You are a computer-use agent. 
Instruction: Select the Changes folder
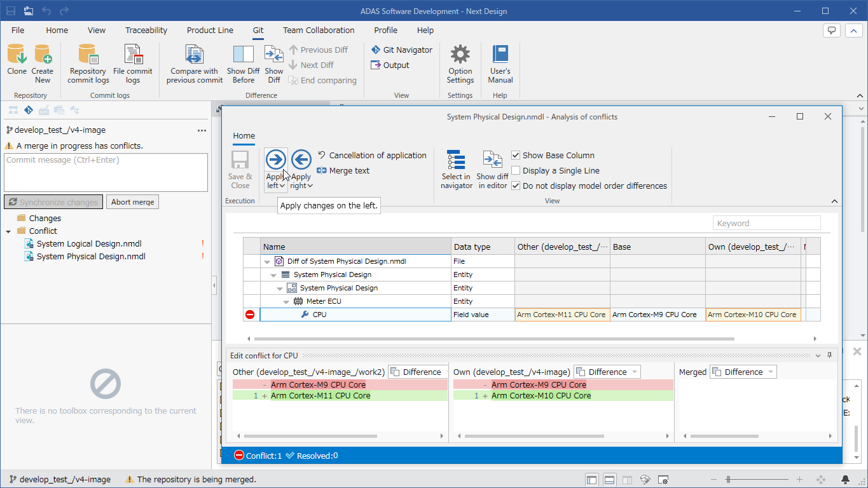pyautogui.click(x=45, y=218)
